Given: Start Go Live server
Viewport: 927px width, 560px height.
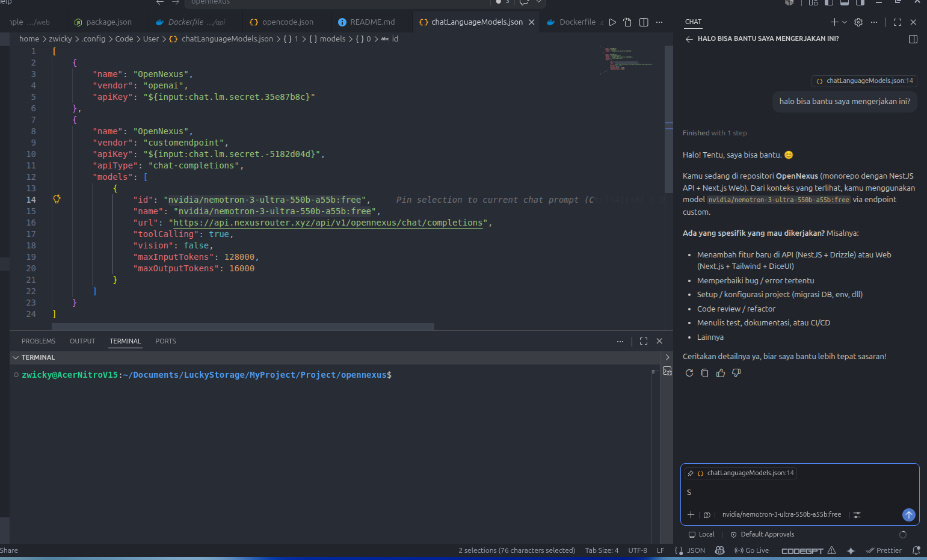Looking at the screenshot, I should pos(751,551).
